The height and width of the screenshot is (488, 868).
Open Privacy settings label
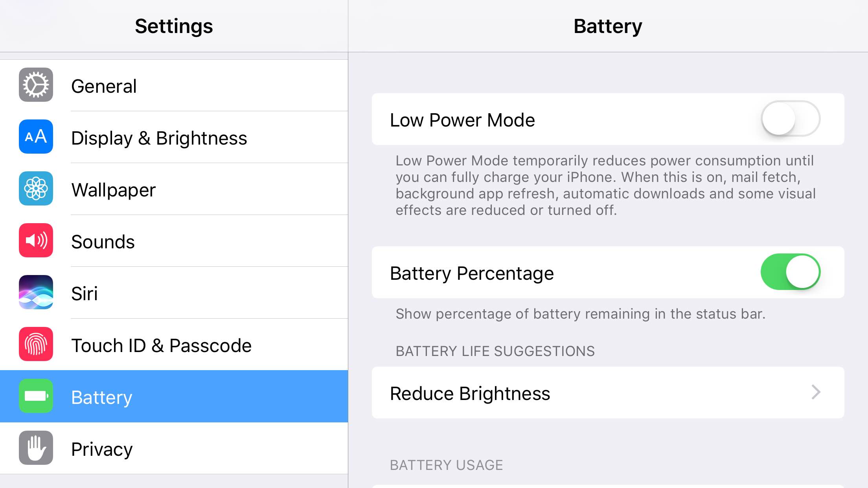pyautogui.click(x=102, y=449)
